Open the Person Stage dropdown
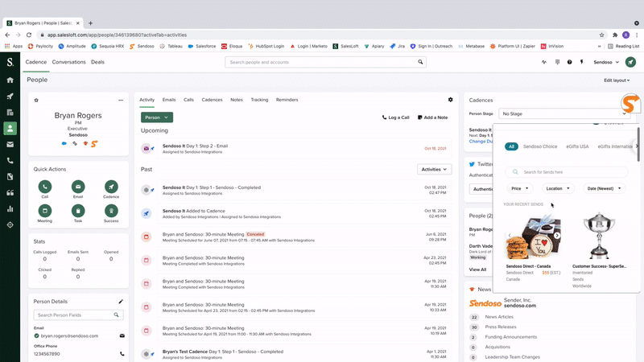Viewport: 644px width, 362px height. coord(555,114)
